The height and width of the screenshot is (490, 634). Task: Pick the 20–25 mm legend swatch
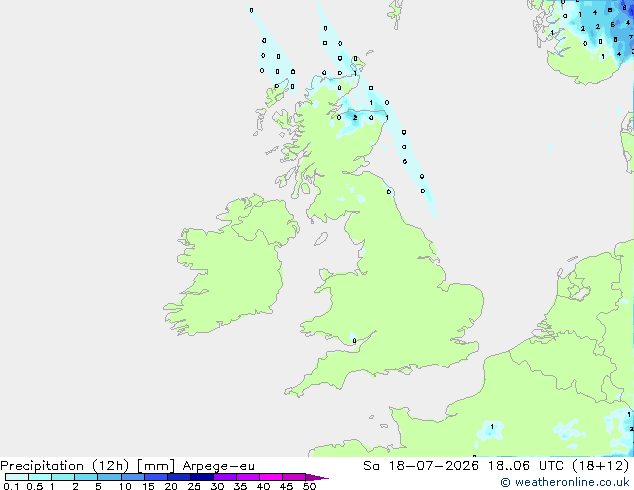click(x=179, y=477)
